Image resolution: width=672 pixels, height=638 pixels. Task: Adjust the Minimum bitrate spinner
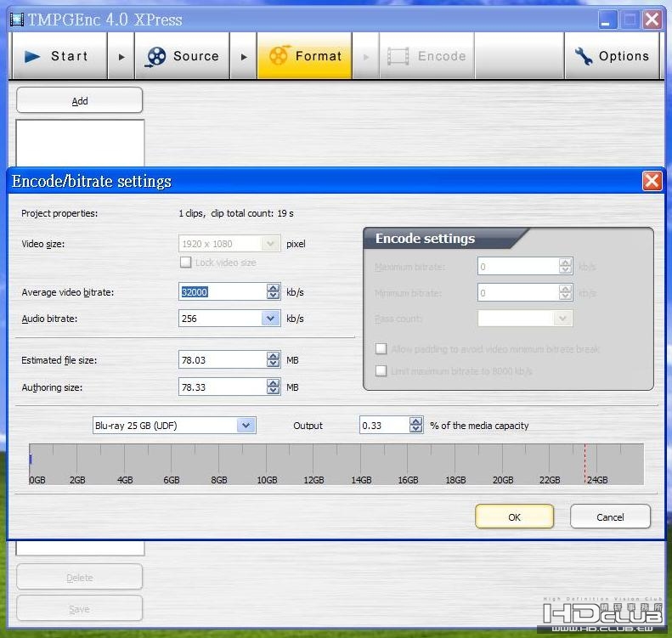[565, 293]
